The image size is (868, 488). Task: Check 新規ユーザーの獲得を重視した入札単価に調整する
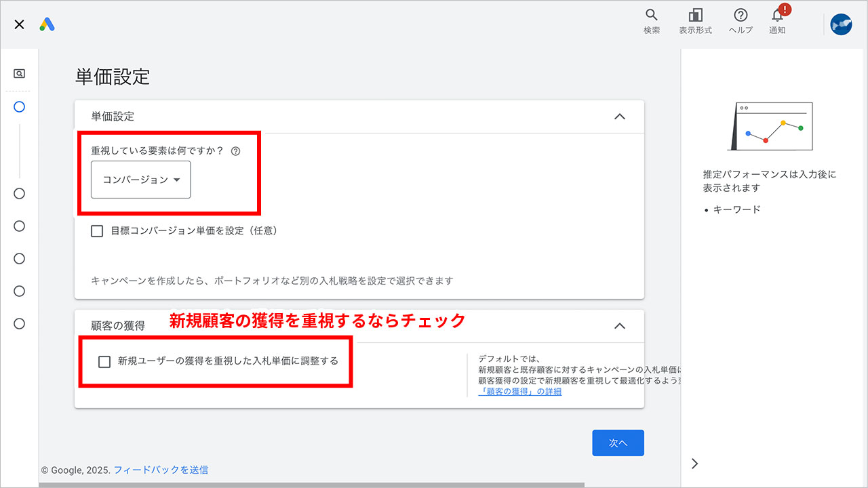point(104,362)
